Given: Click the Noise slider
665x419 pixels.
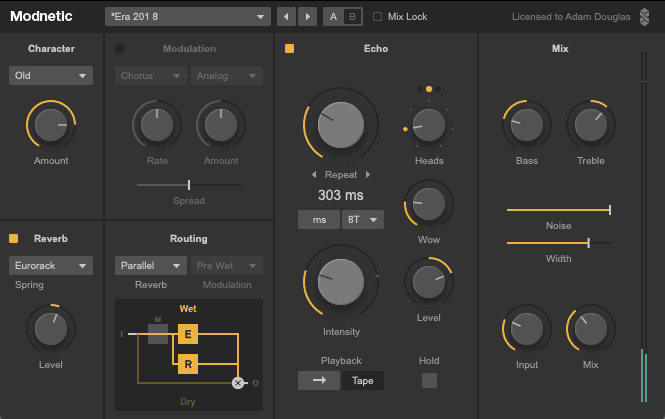Looking at the screenshot, I should click(559, 210).
